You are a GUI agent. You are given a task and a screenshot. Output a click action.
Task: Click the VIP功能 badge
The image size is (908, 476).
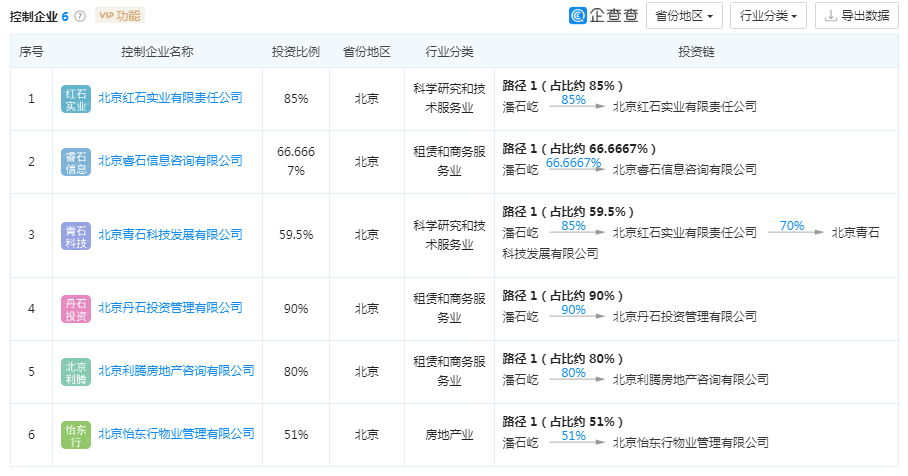click(119, 16)
